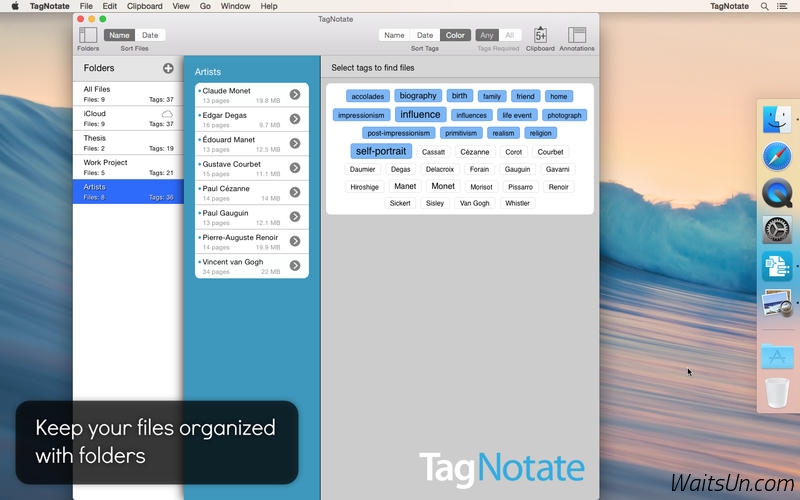Select the life event tag
This screenshot has height=500, width=800.
tap(517, 115)
